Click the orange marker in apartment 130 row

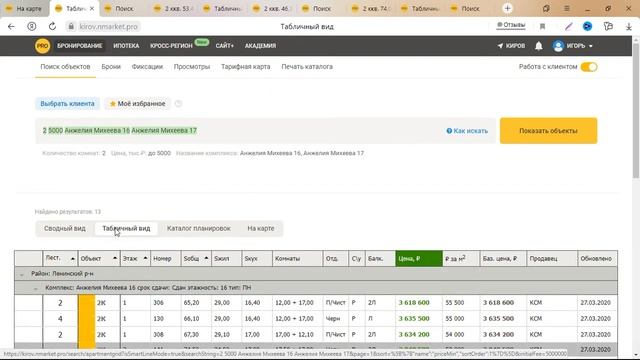[87, 319]
